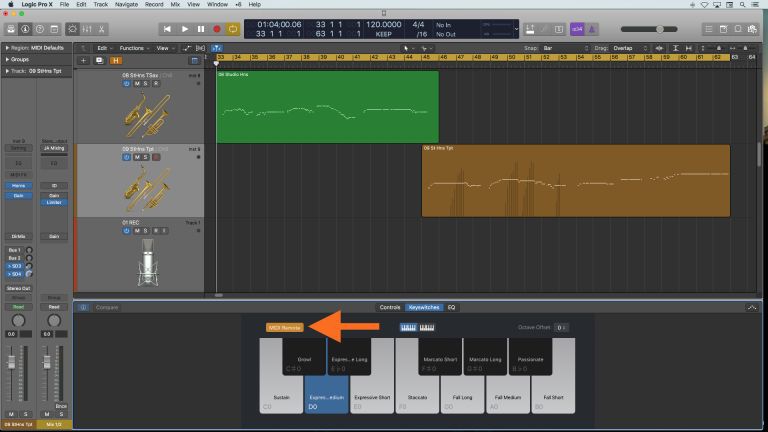Start recording with red Record button
The image size is (768, 432).
[x=217, y=29]
